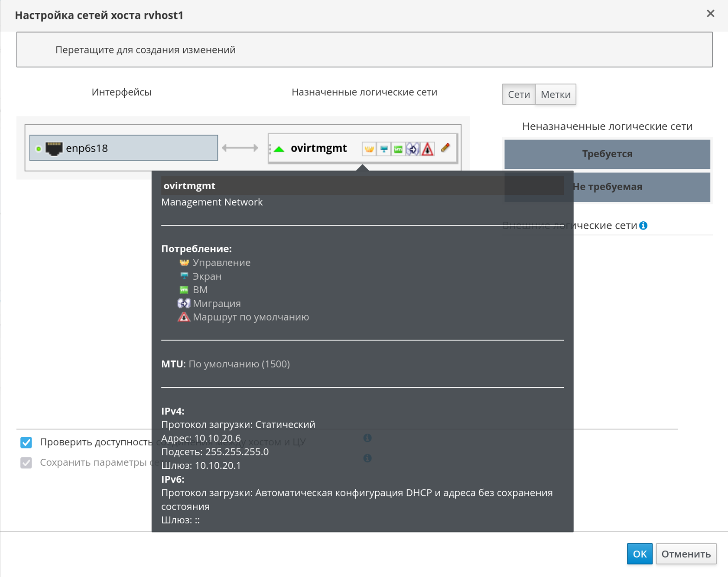The image size is (728, 577).
Task: Switch to the Сети tab
Action: coord(518,95)
